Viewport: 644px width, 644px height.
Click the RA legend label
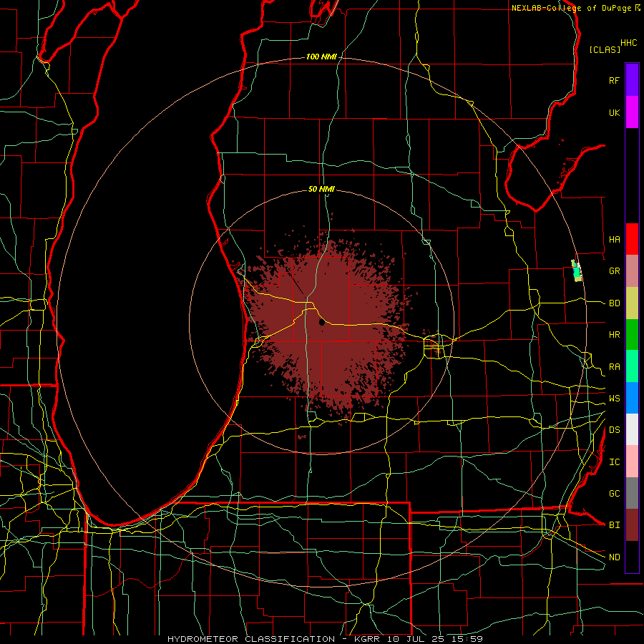(614, 366)
